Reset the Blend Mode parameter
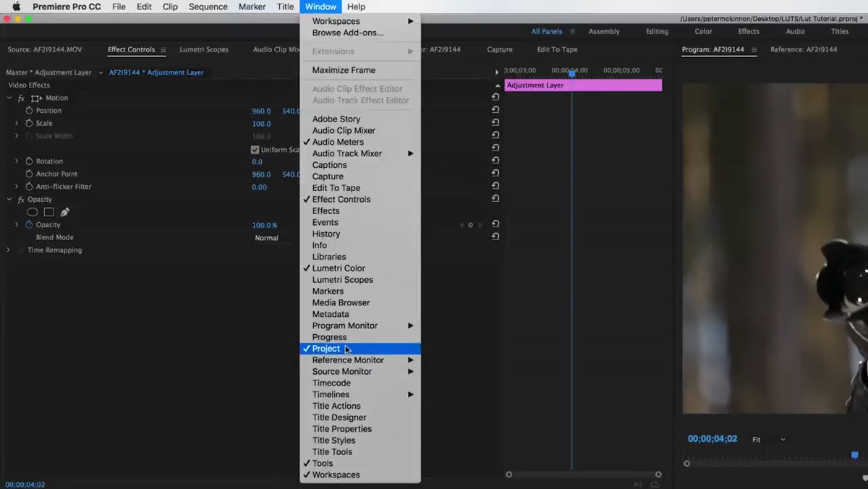The height and width of the screenshot is (489, 868). [495, 237]
